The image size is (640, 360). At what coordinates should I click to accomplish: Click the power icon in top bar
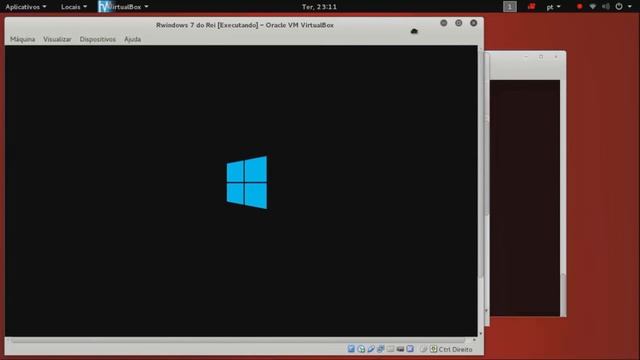click(x=619, y=7)
